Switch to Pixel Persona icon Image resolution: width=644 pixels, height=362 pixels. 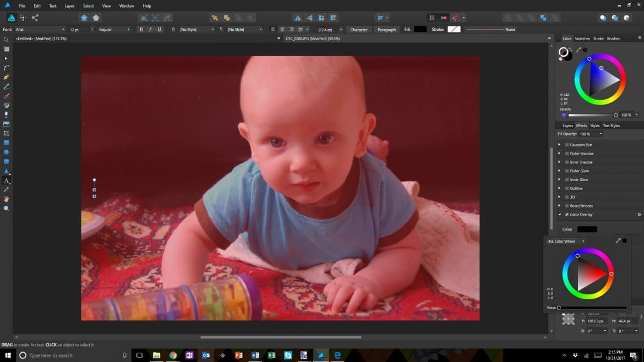(23, 18)
